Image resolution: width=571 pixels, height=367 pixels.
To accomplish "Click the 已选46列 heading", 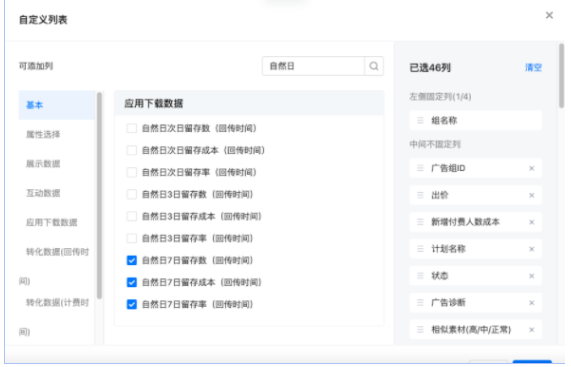I will (430, 68).
